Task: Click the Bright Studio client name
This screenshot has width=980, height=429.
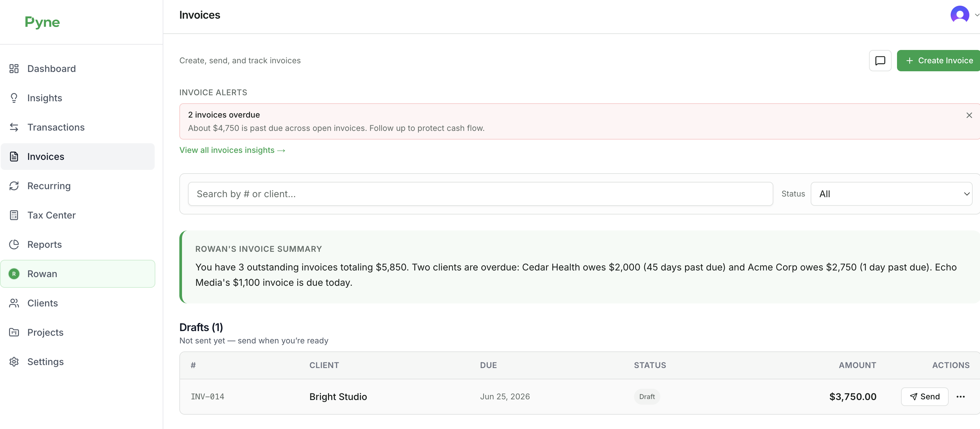Action: [x=338, y=397]
